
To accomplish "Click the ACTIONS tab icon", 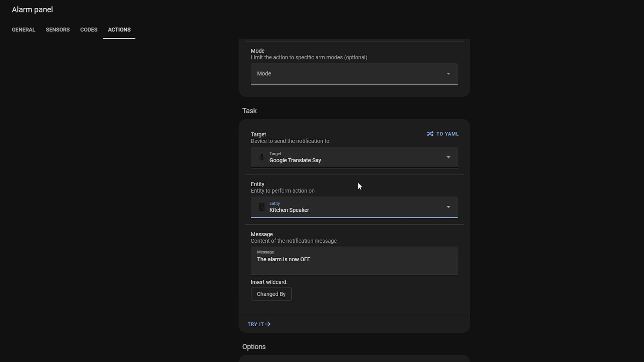I will [x=119, y=30].
